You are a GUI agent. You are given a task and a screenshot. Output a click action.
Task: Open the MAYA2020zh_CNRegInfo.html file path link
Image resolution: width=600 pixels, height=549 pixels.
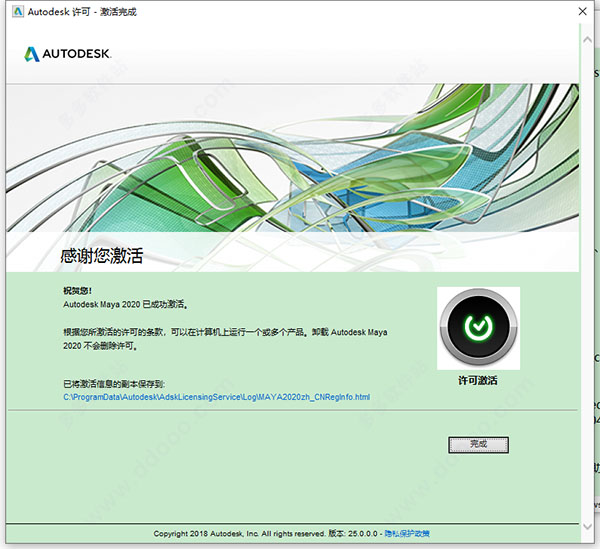[x=217, y=397]
